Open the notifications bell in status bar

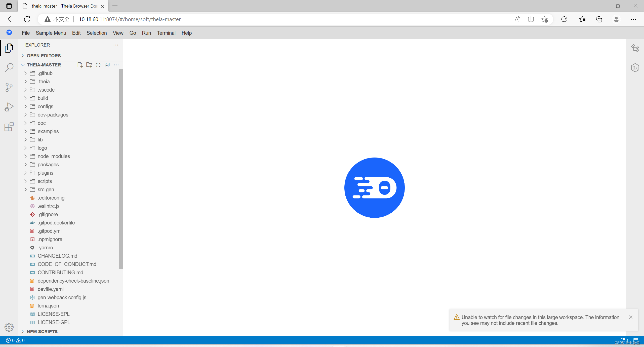point(624,340)
